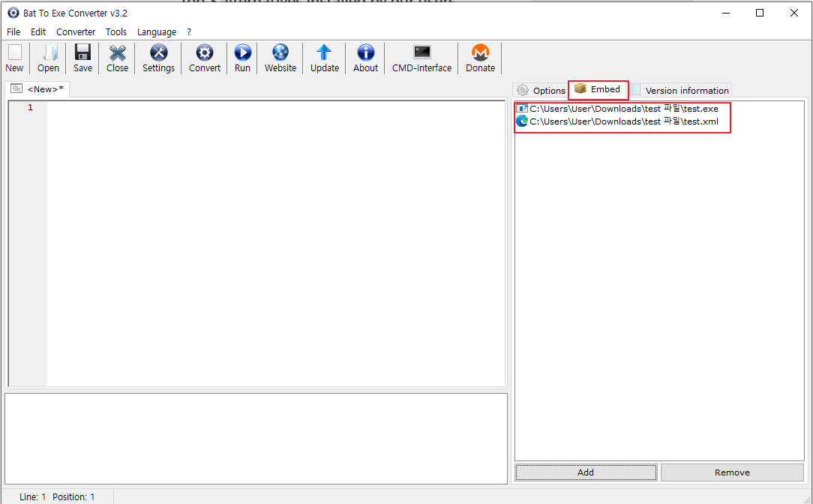Visit the Website toolbar icon
The image size is (813, 504).
coord(280,52)
